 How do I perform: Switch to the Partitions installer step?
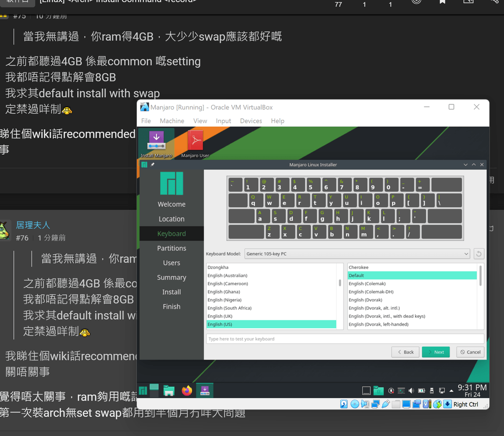(x=171, y=248)
